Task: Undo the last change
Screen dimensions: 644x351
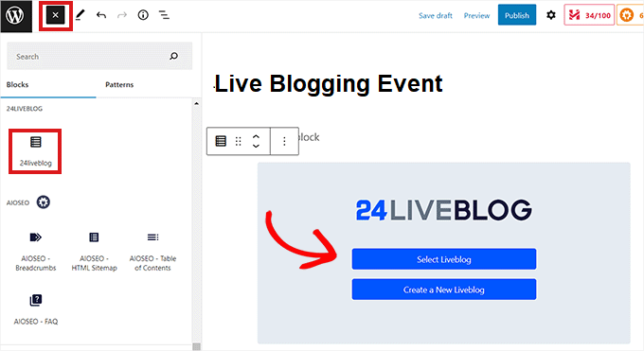Action: point(101,15)
